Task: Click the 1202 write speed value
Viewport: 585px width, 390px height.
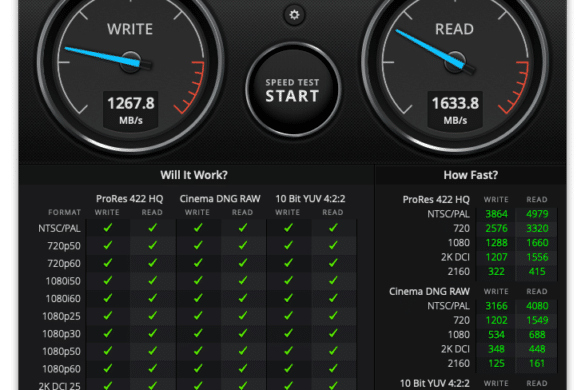Action: tap(496, 320)
